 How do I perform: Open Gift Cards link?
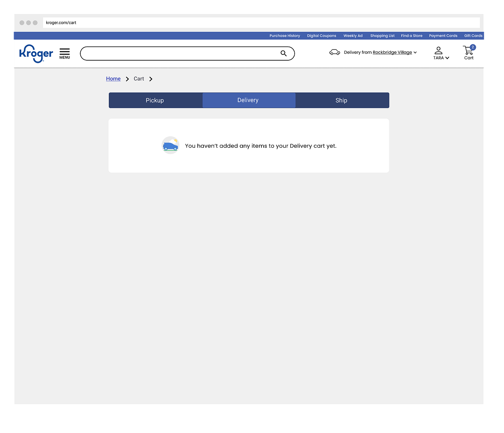(473, 36)
